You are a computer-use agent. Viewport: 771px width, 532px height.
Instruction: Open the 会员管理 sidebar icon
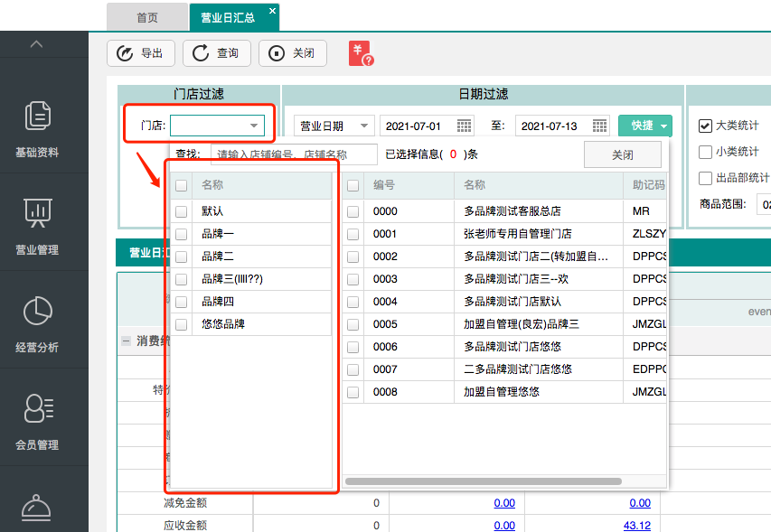click(38, 407)
